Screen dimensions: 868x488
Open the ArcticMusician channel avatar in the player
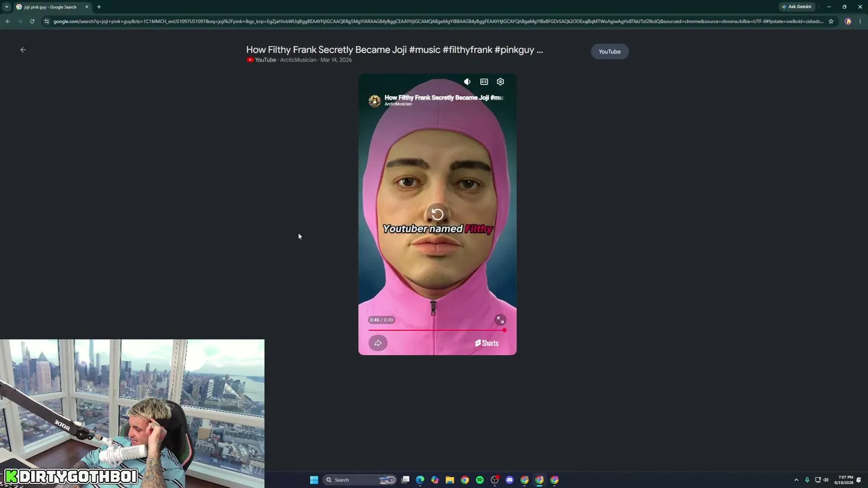pyautogui.click(x=374, y=101)
